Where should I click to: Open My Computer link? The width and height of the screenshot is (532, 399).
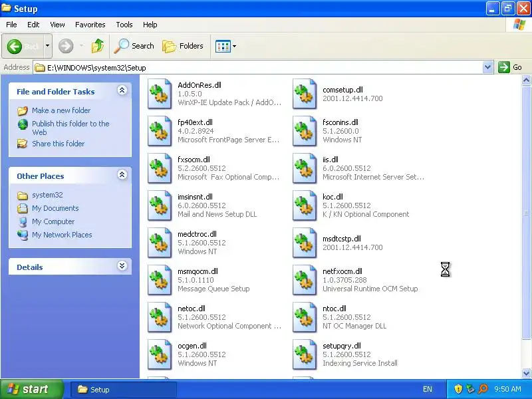(53, 221)
